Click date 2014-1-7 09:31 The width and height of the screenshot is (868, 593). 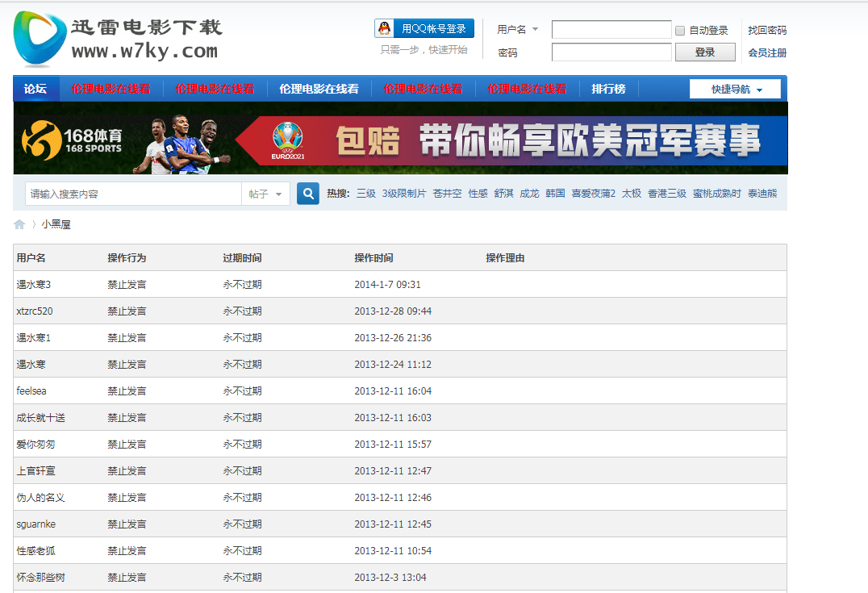[387, 285]
